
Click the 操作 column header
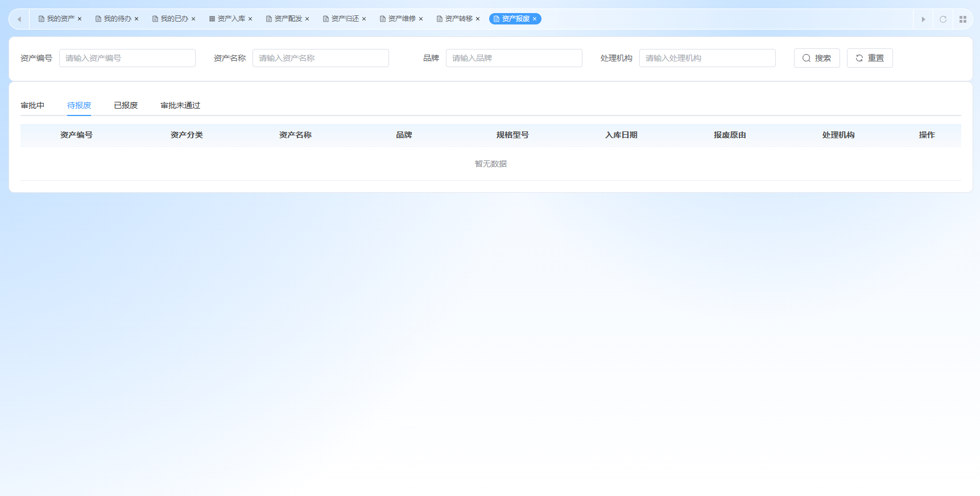coord(927,135)
